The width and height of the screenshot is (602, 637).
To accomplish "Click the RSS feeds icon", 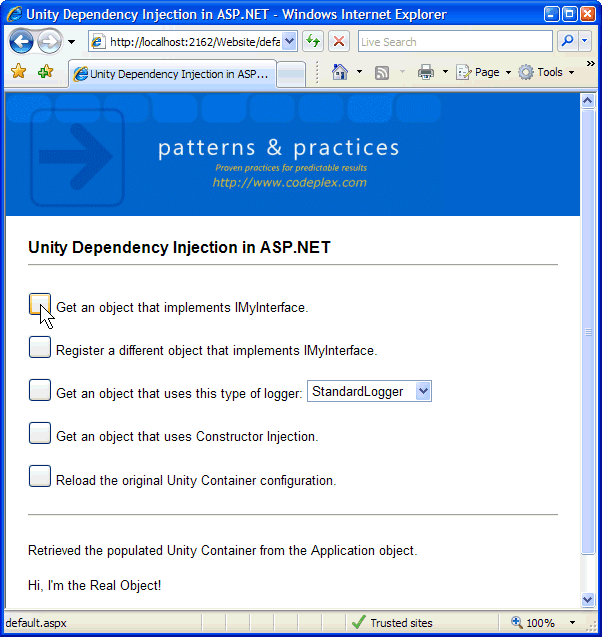I will pyautogui.click(x=382, y=72).
